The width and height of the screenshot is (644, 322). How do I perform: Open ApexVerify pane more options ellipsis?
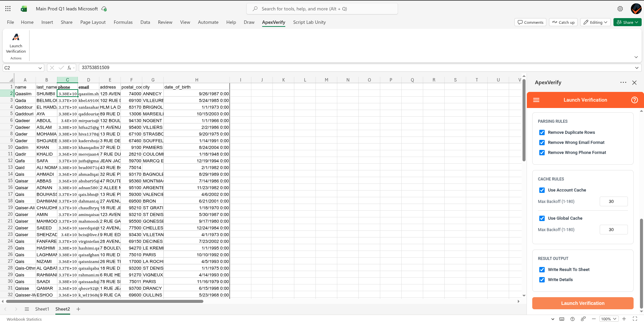click(623, 83)
